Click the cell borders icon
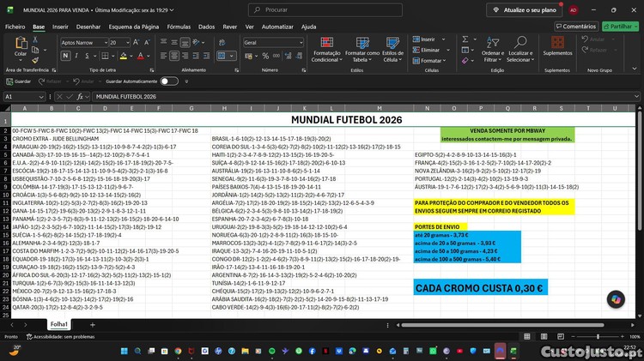Image resolution: width=644 pixels, height=361 pixels. point(105,56)
